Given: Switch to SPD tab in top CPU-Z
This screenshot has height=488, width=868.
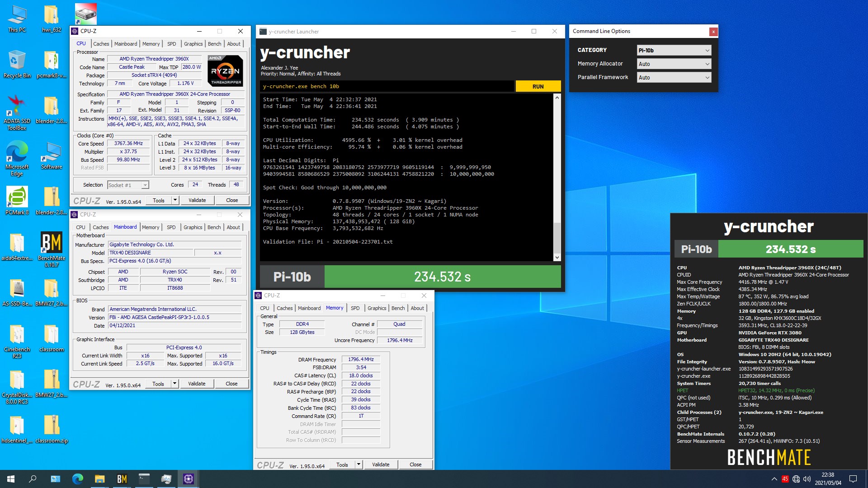Looking at the screenshot, I should [x=172, y=44].
